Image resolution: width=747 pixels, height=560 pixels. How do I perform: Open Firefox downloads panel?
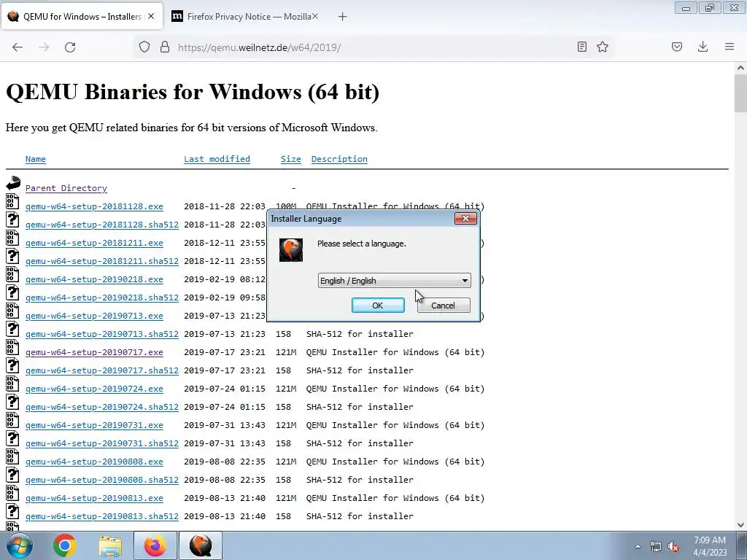(703, 47)
